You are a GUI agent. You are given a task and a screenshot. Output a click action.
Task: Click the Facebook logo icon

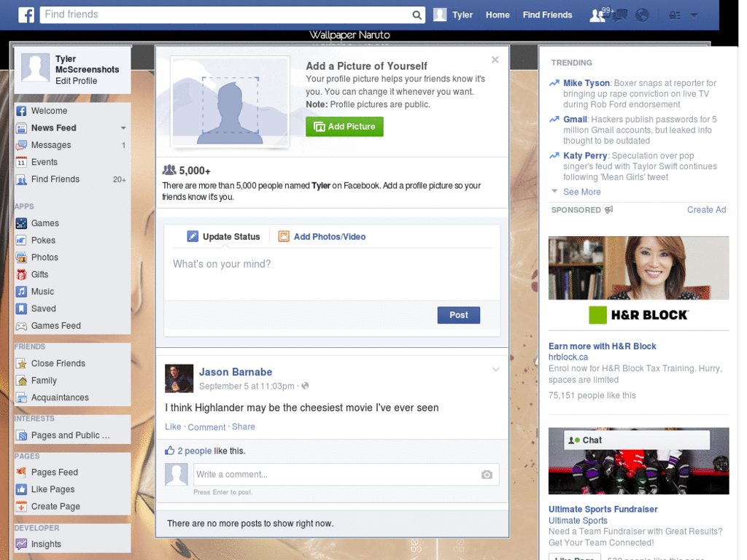point(26,15)
